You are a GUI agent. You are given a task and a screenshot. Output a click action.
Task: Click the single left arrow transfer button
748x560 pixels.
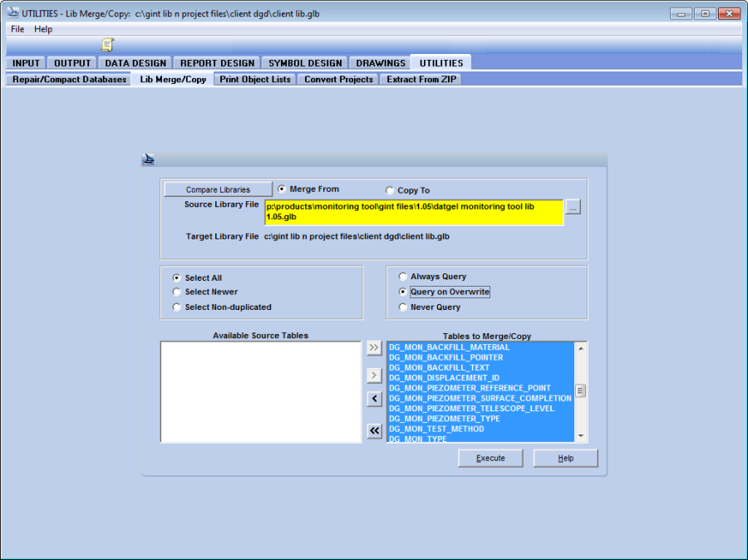point(374,400)
